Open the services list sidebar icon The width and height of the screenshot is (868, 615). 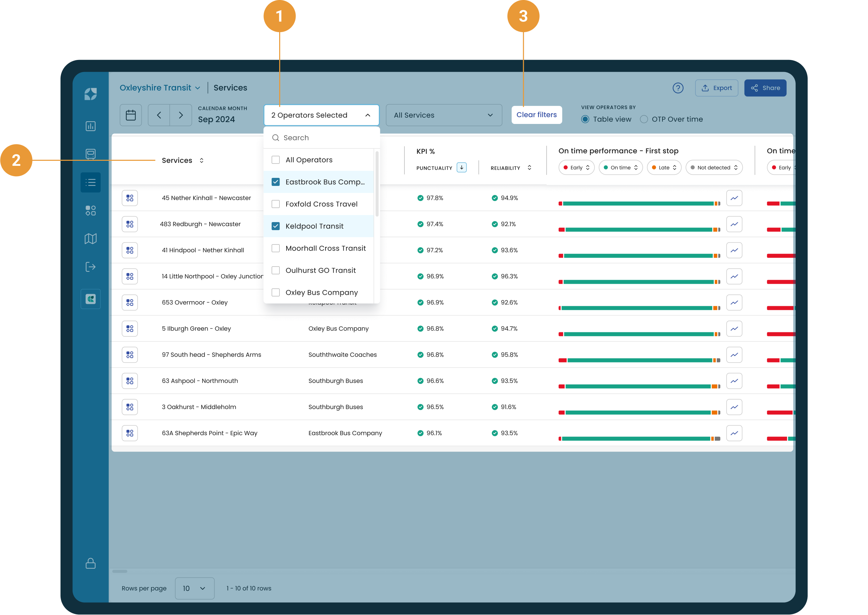[90, 183]
